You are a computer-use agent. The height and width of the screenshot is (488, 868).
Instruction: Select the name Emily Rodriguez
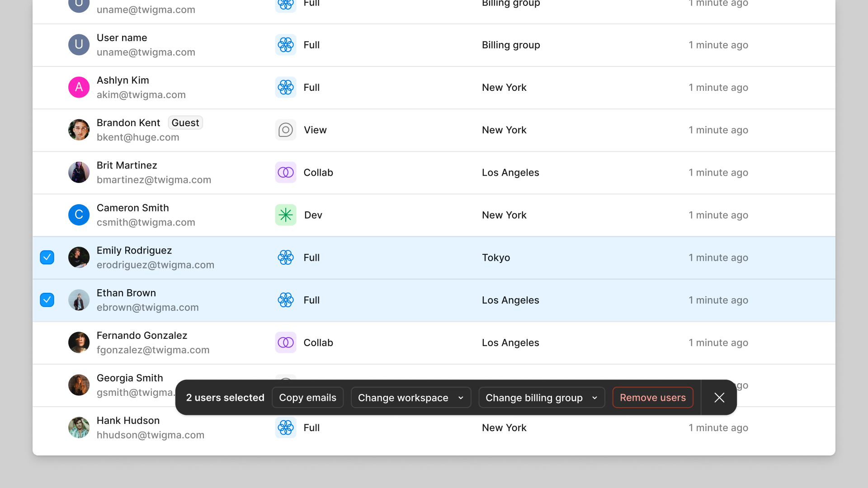[134, 250]
